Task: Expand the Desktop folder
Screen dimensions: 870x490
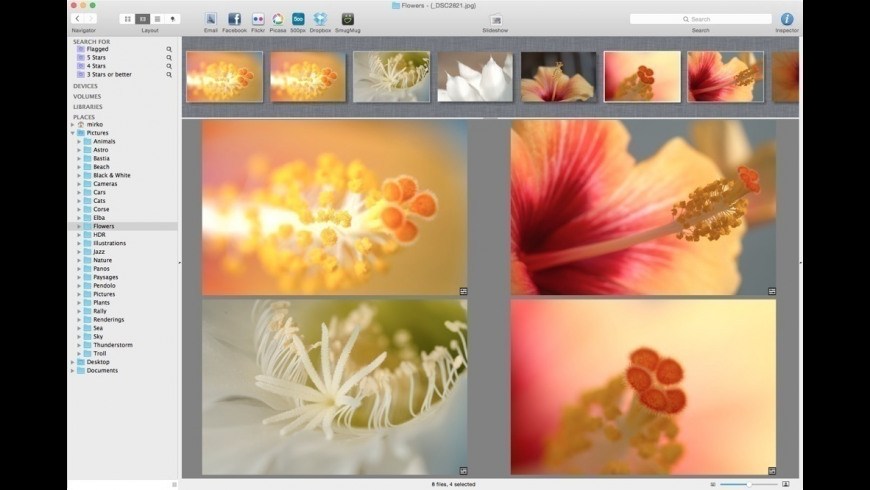Action: pyautogui.click(x=72, y=362)
